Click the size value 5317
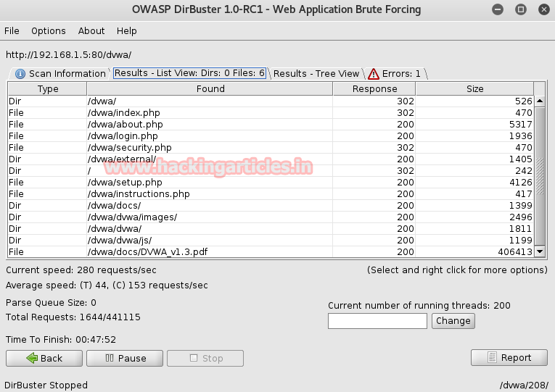Viewport: 555px width, 392px height. [x=520, y=125]
